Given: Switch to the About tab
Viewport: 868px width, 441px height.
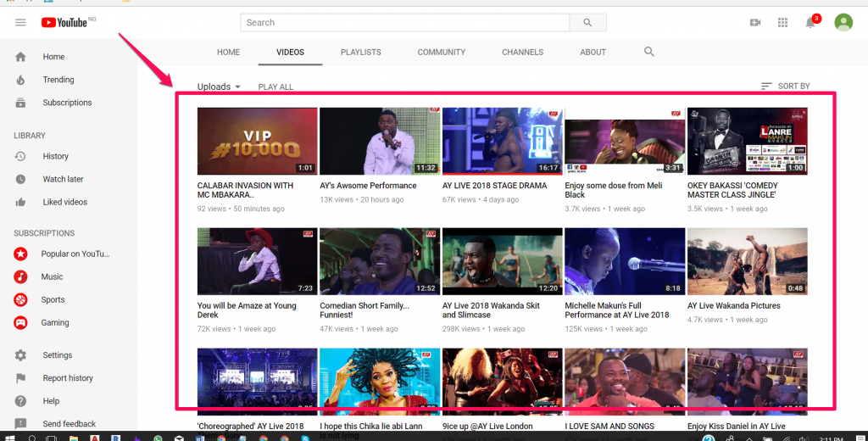Looking at the screenshot, I should (x=593, y=52).
